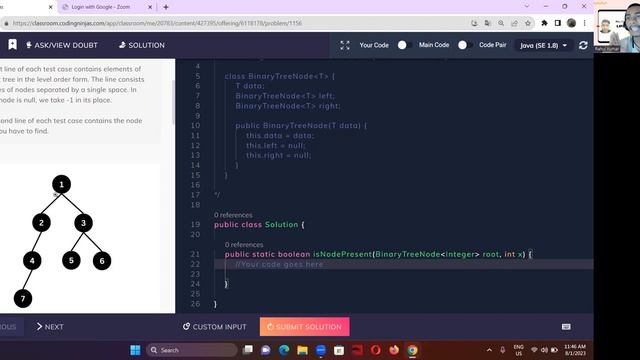Click the problem description panel scrollbar
Image resolution: width=640 pixels, height=360 pixels.
(x=173, y=102)
